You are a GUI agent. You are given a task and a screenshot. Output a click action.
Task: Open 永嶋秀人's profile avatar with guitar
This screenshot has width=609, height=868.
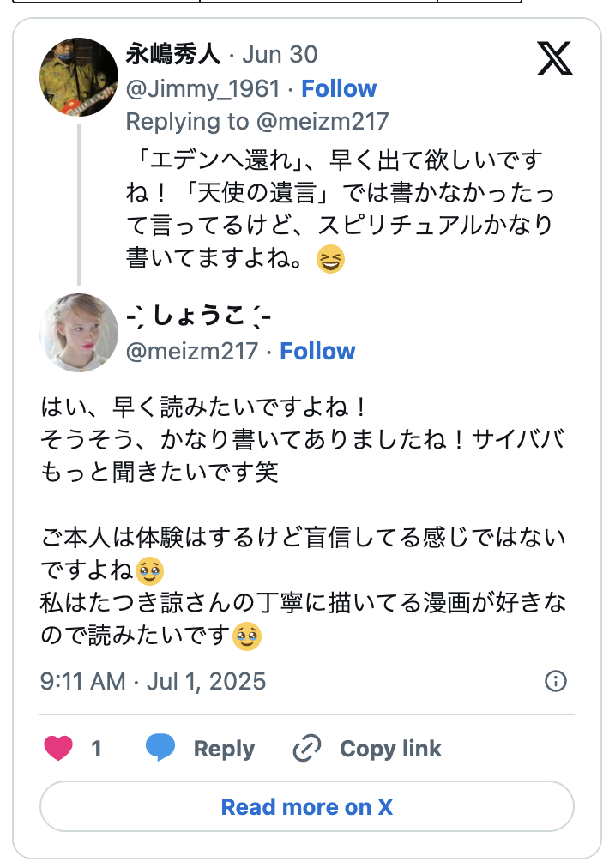pyautogui.click(x=79, y=76)
